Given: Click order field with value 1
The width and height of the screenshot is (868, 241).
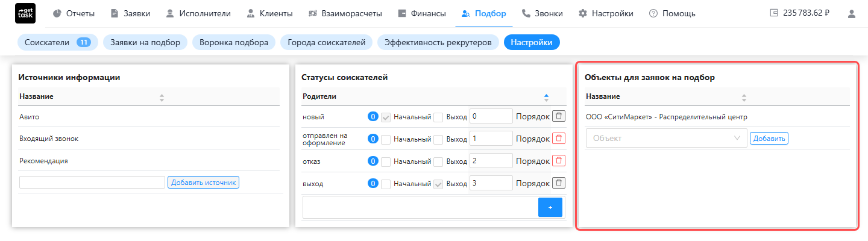Looking at the screenshot, I should click(491, 139).
